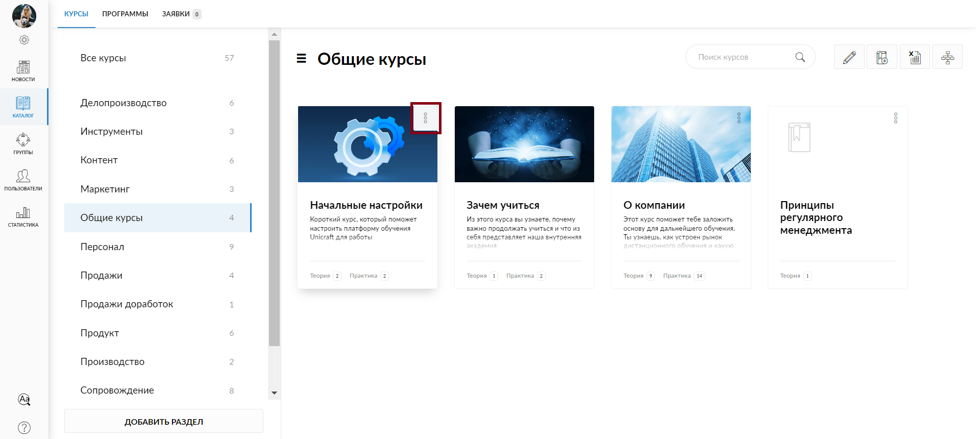Click the structure hierarchy icon
This screenshot has height=439, width=980.
point(947,57)
